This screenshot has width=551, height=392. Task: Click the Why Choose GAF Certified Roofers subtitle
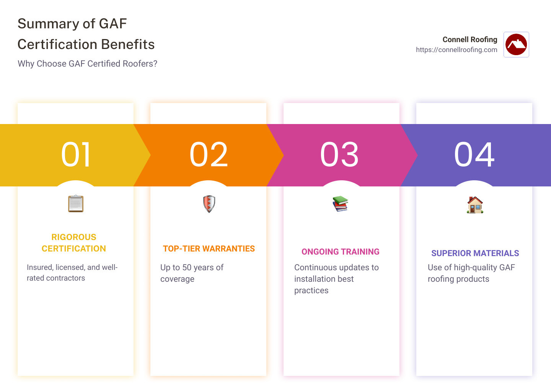tap(88, 64)
